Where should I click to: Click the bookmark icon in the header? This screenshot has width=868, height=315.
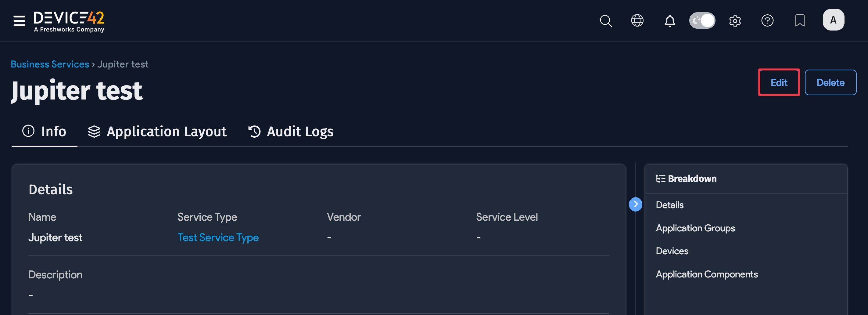point(800,20)
